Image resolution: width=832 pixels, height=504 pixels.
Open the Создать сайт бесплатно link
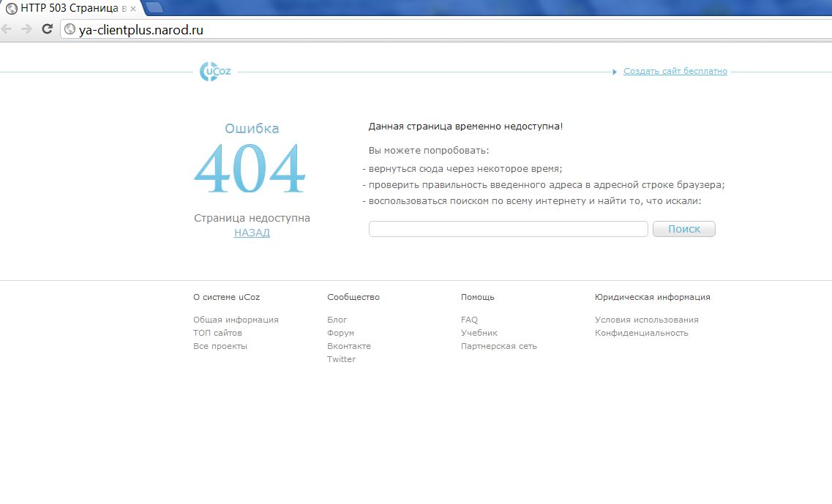pyautogui.click(x=675, y=71)
